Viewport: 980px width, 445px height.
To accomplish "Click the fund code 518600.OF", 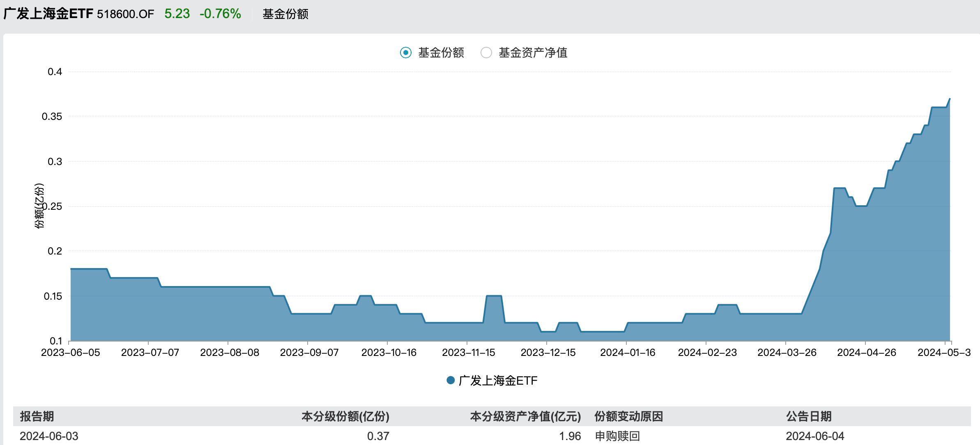I will tap(126, 14).
